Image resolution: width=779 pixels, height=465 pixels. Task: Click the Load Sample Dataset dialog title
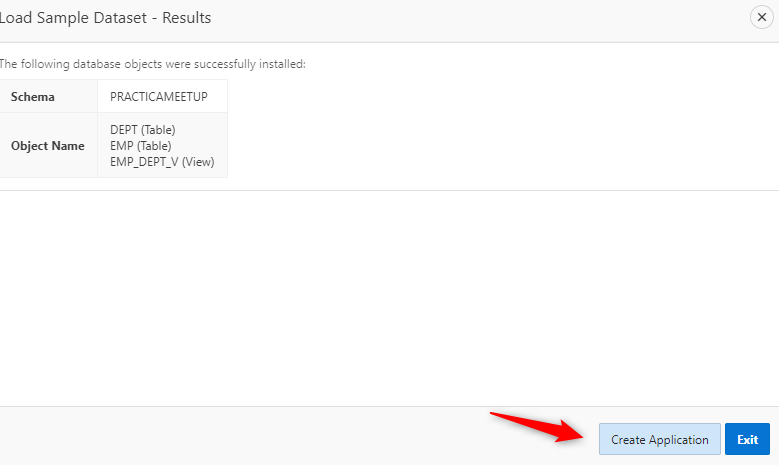click(105, 18)
